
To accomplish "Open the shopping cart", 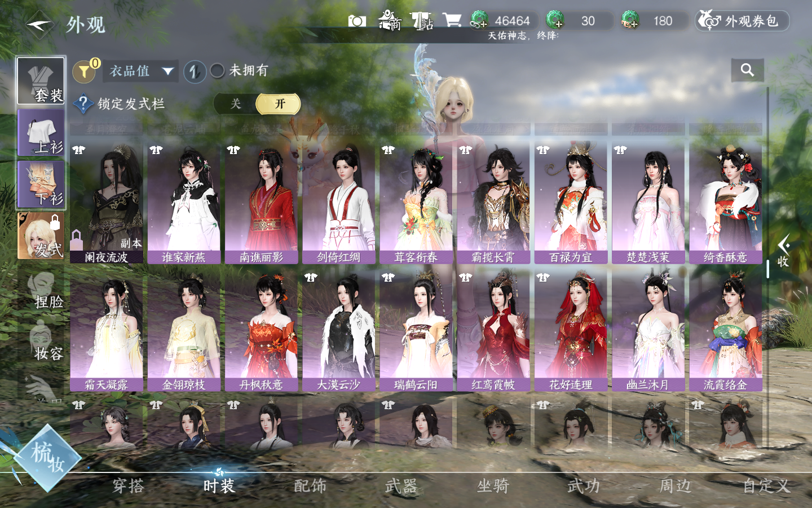I will coord(452,20).
